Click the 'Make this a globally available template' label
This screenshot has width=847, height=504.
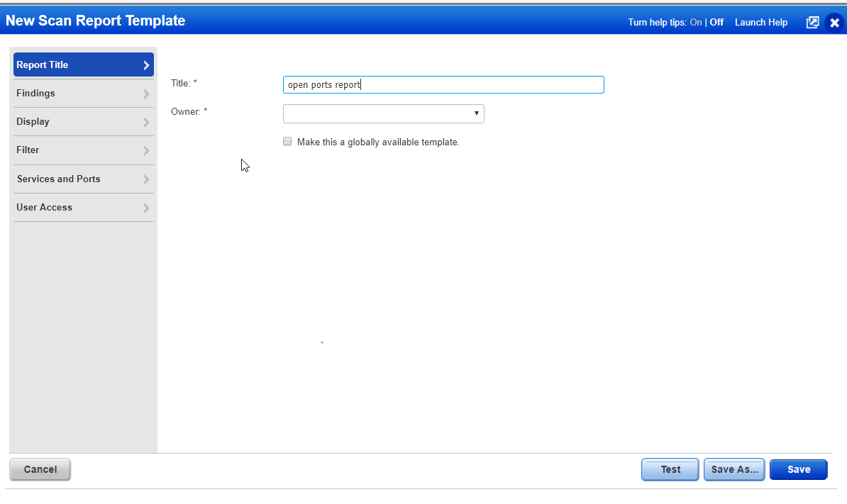378,142
